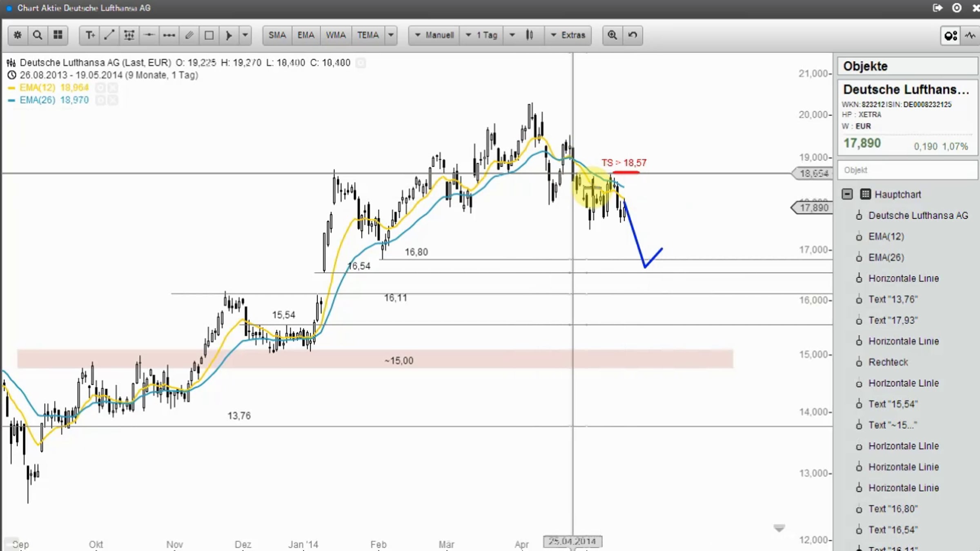Toggle the pin icon beside Deutsche Lufthansa AG
This screenshot has height=551, width=980.
(859, 216)
